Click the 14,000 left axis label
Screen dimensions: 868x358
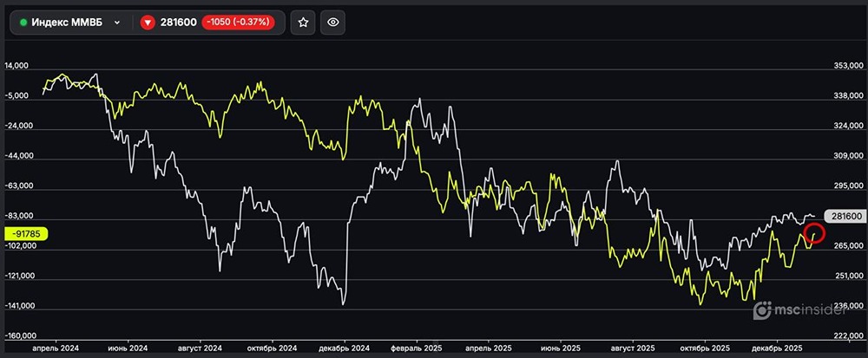[16, 66]
